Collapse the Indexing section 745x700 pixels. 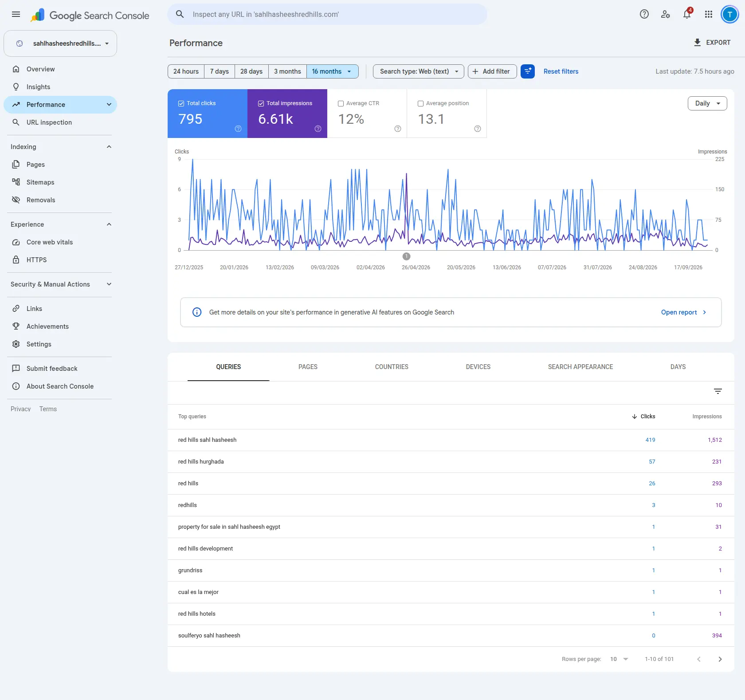tap(109, 147)
